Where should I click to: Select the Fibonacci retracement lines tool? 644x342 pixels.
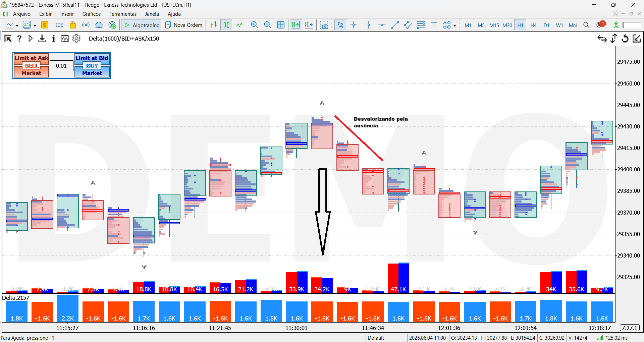[421, 25]
